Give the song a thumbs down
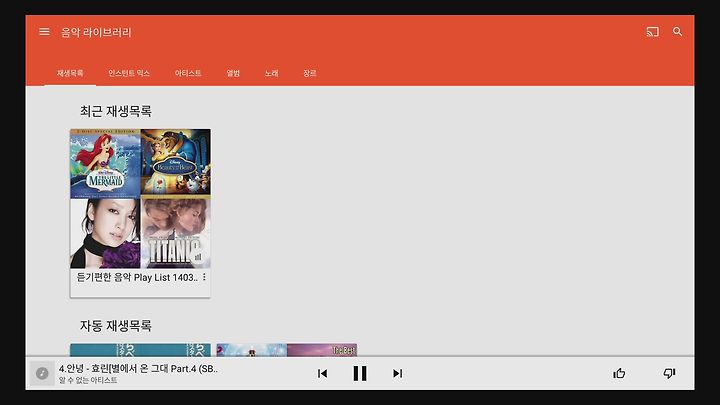This screenshot has height=405, width=720. coord(669,373)
